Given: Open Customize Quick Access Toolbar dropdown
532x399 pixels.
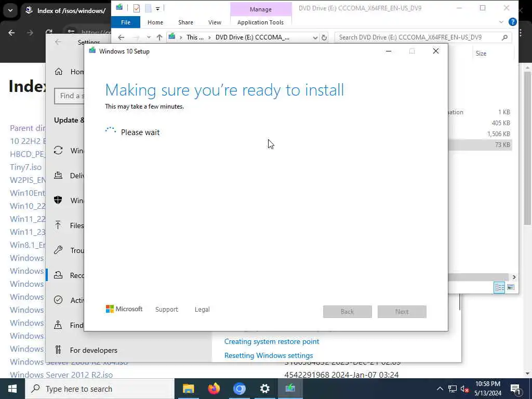Looking at the screenshot, I should 158,8.
